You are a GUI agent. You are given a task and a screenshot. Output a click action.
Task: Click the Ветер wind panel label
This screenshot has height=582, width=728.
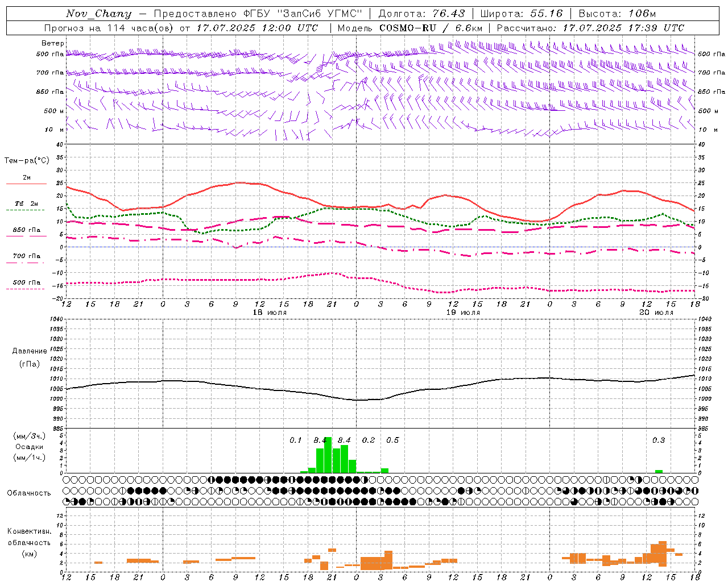(x=52, y=43)
